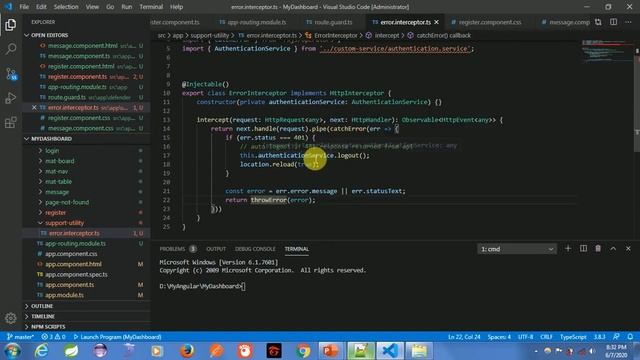Screen dimensions: 640x360
Task: Switch to the Output panel tab
Action: pyautogui.click(x=216, y=249)
